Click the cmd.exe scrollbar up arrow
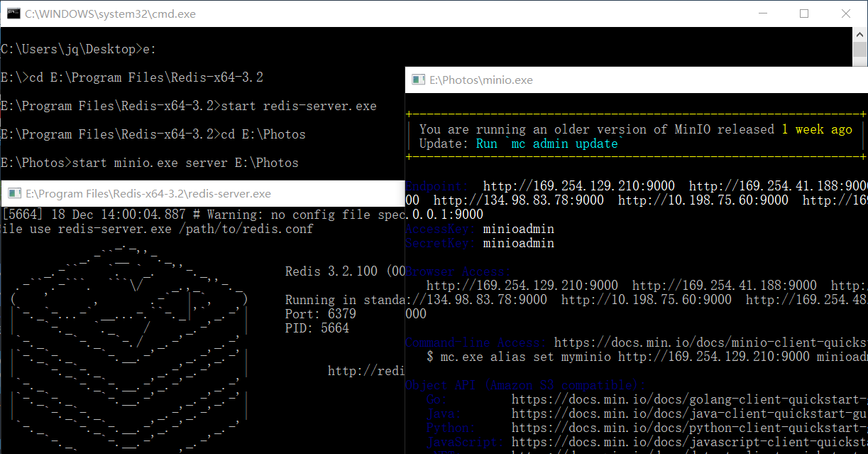This screenshot has height=454, width=868. coord(860,34)
